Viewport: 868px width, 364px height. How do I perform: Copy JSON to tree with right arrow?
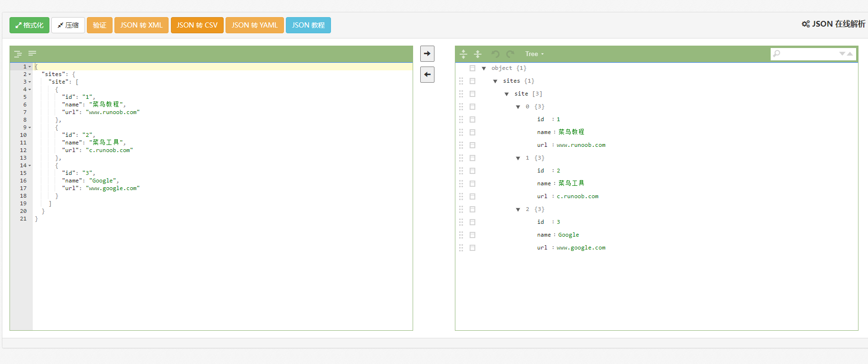(427, 54)
